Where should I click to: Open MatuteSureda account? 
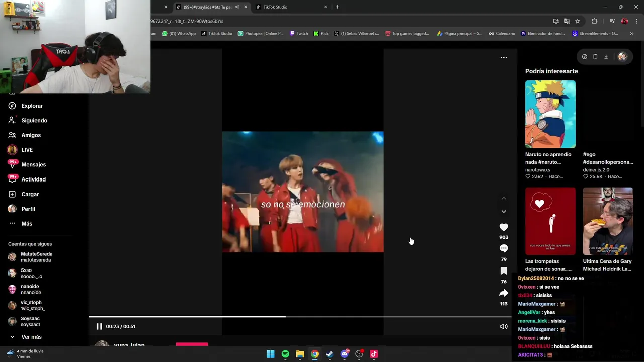tap(36, 257)
